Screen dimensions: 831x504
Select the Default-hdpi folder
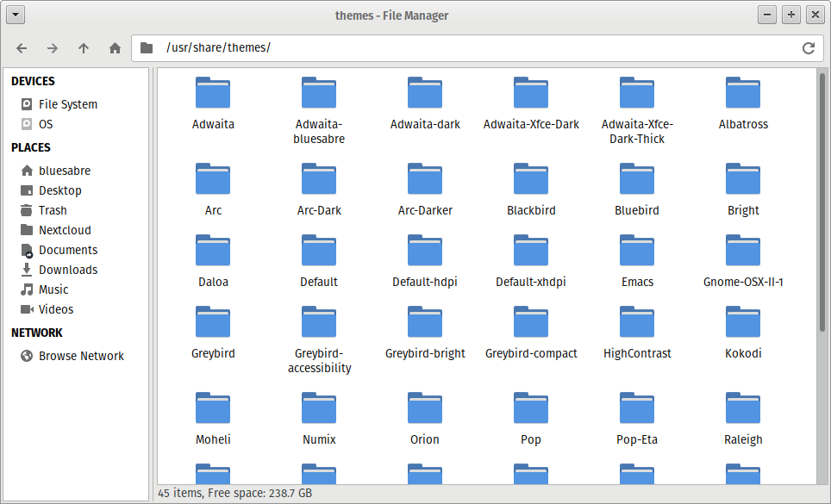tap(425, 262)
